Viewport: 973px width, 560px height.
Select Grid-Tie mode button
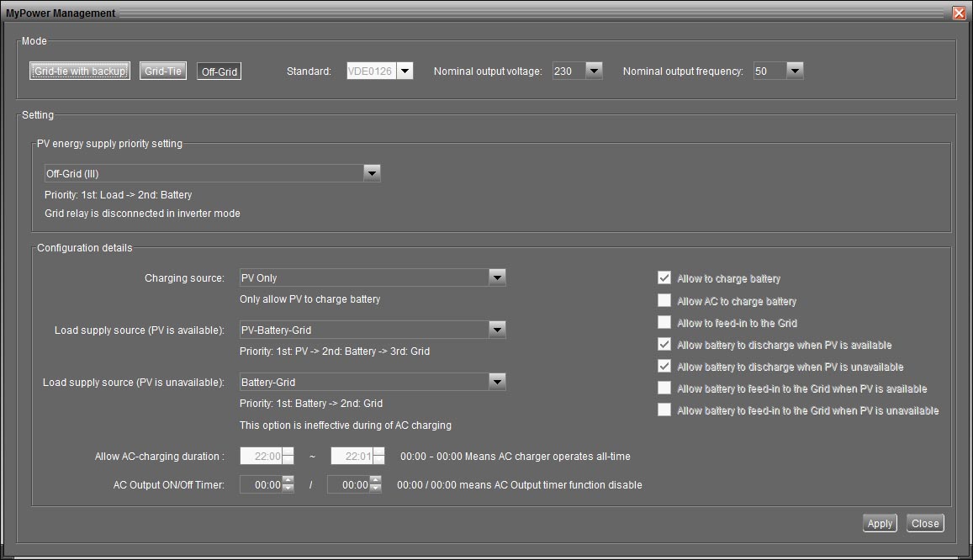(162, 71)
